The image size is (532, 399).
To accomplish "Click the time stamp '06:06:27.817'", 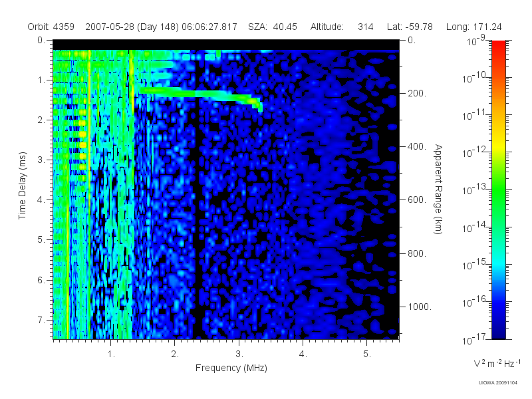I will (x=209, y=27).
